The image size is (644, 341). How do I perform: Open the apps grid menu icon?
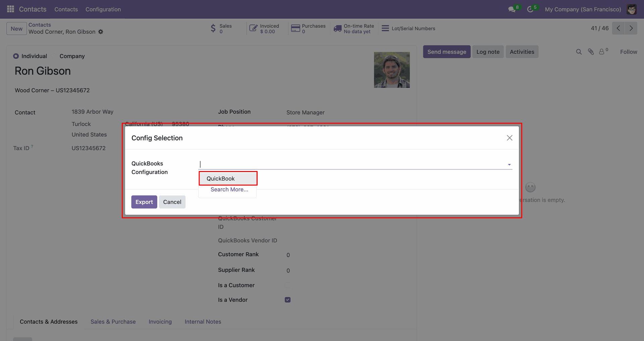click(x=10, y=9)
